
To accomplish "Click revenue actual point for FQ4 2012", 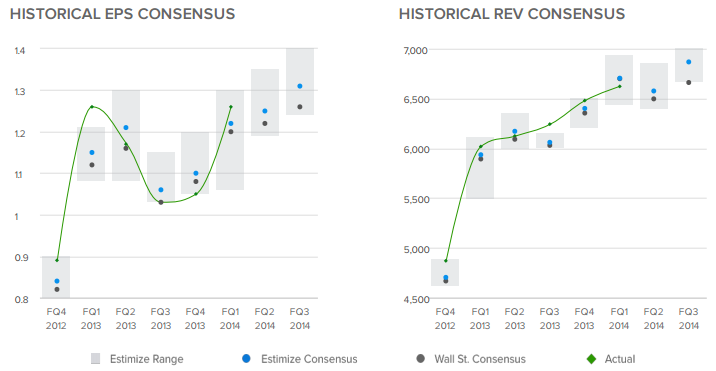I will [446, 261].
